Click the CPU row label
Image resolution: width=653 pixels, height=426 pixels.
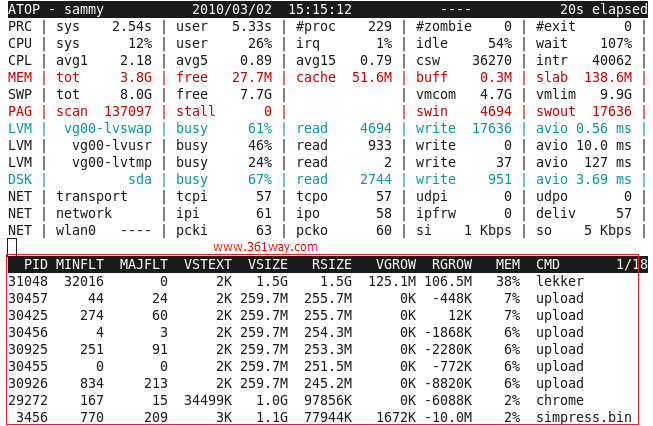click(x=20, y=44)
